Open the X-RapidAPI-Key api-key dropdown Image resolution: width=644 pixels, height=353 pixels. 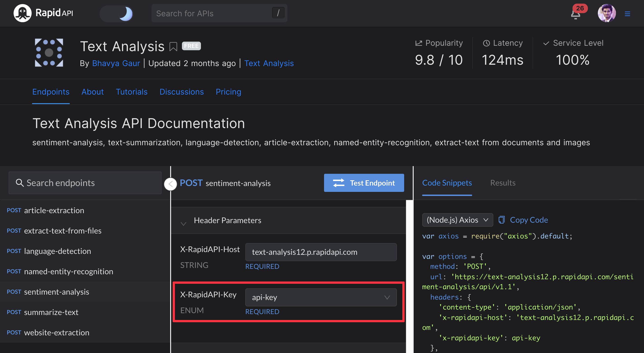pos(321,297)
